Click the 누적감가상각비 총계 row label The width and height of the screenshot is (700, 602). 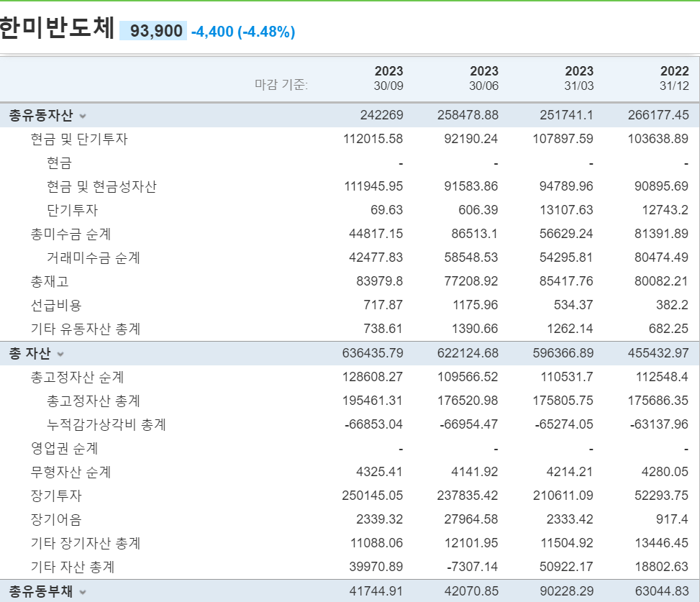[x=106, y=424]
